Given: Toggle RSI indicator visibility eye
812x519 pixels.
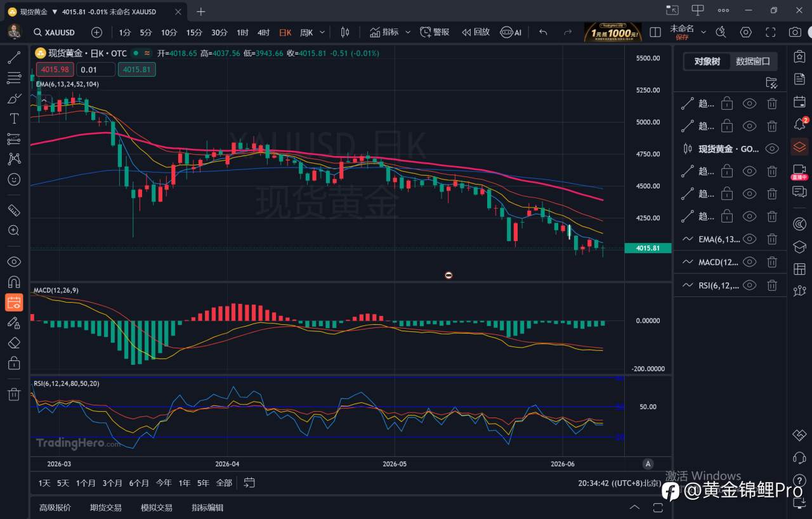Looking at the screenshot, I should pos(749,286).
